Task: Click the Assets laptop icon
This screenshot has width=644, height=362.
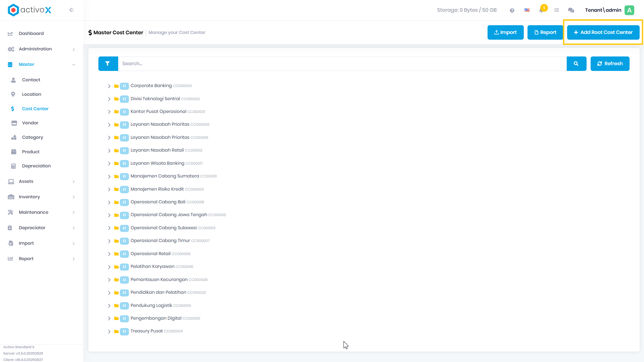Action: pyautogui.click(x=11, y=182)
